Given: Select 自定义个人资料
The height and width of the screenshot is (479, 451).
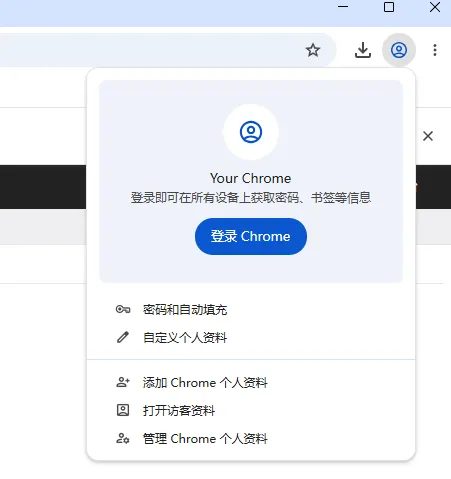Looking at the screenshot, I should [x=251, y=338].
